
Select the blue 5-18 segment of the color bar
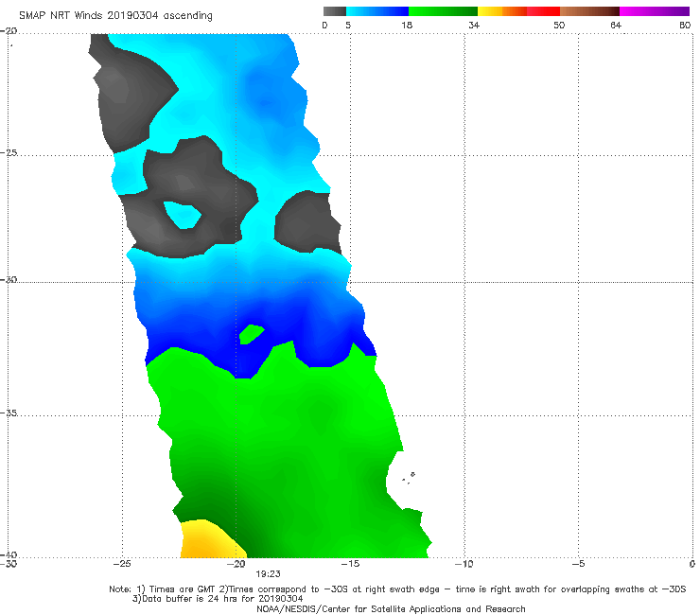click(x=377, y=11)
